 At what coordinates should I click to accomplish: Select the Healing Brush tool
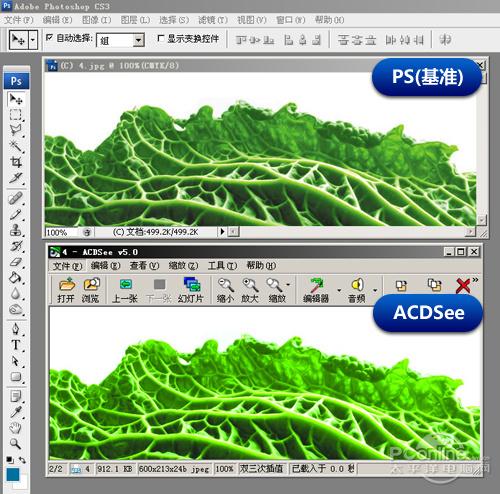[x=15, y=198]
